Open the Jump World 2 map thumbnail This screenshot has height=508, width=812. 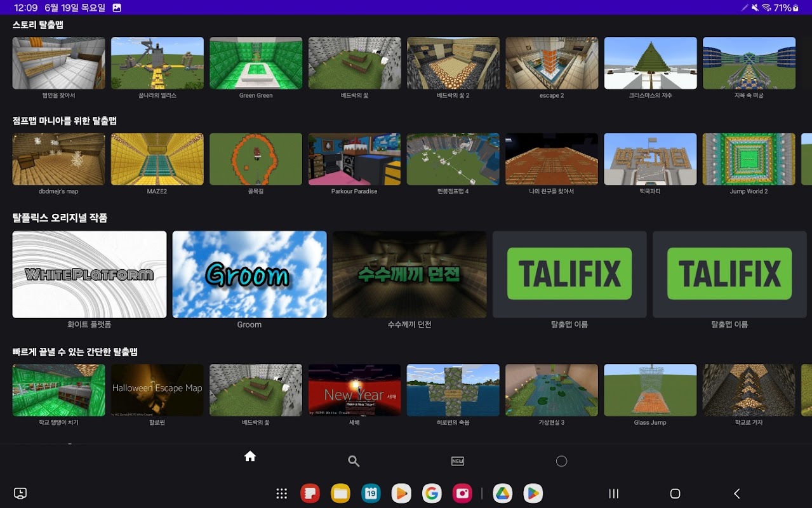pyautogui.click(x=749, y=159)
